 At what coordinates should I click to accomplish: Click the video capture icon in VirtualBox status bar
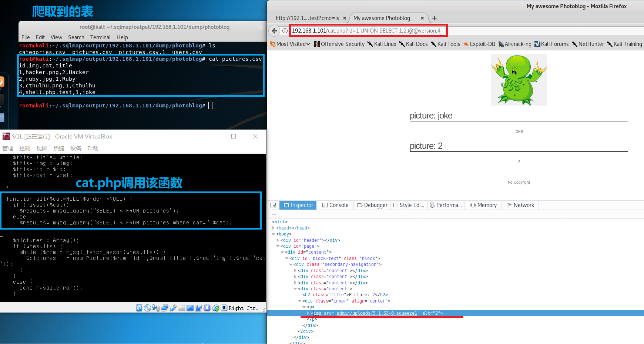pos(198,308)
